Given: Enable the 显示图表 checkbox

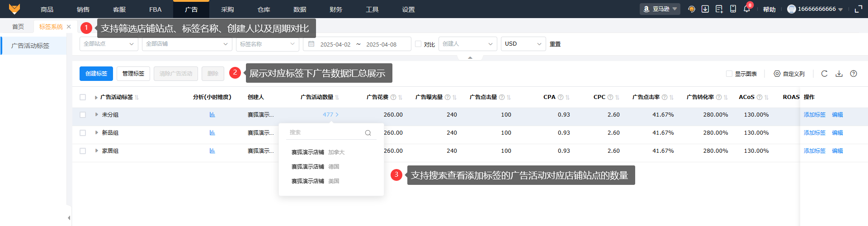Looking at the screenshot, I should [729, 74].
